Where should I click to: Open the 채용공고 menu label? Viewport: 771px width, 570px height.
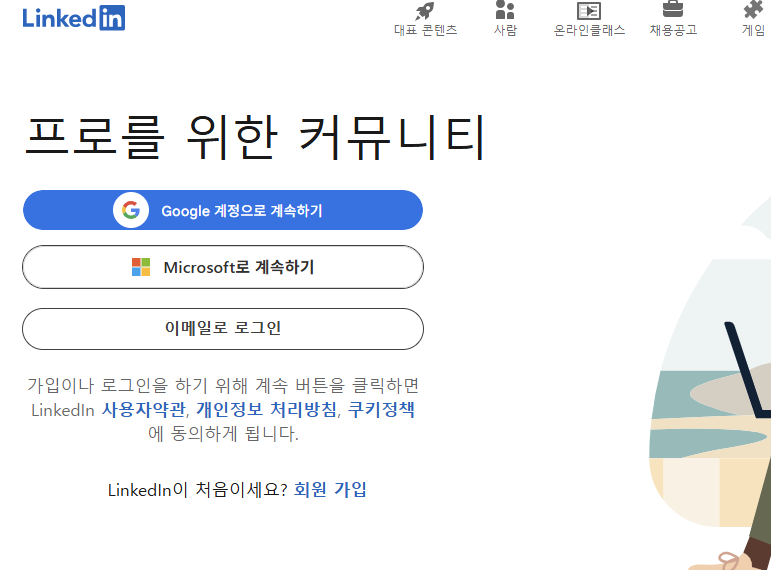(x=673, y=30)
